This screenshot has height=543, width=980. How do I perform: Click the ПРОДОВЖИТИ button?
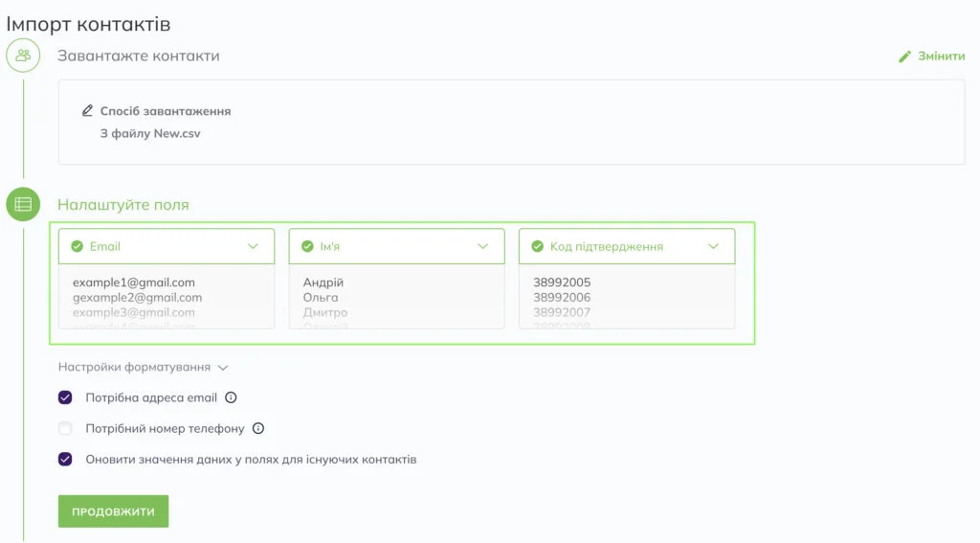(x=113, y=511)
